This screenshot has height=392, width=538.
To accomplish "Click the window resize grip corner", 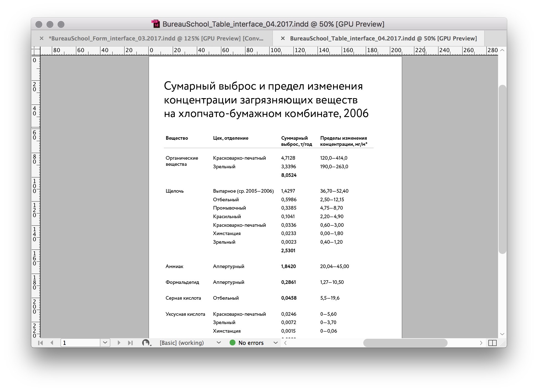I will (x=503, y=343).
